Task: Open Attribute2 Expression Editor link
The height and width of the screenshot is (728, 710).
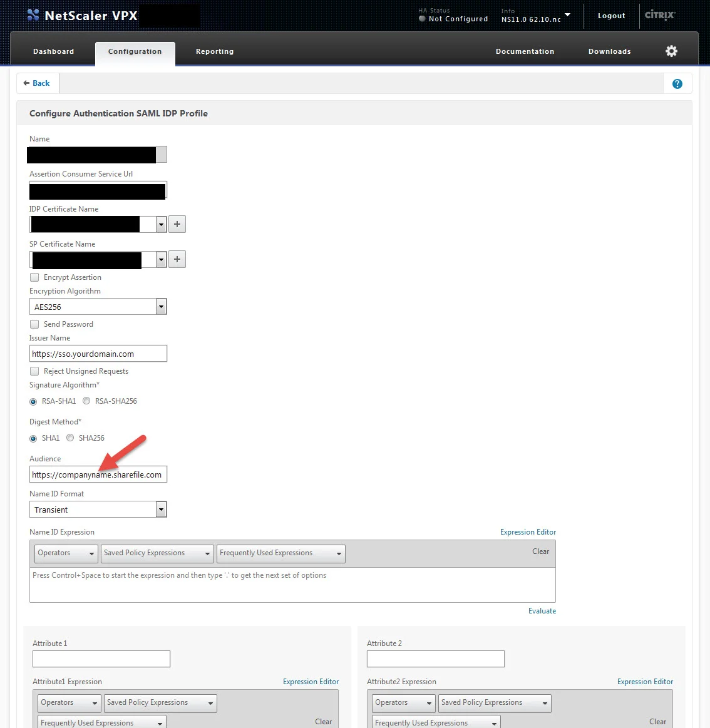Action: click(x=645, y=682)
